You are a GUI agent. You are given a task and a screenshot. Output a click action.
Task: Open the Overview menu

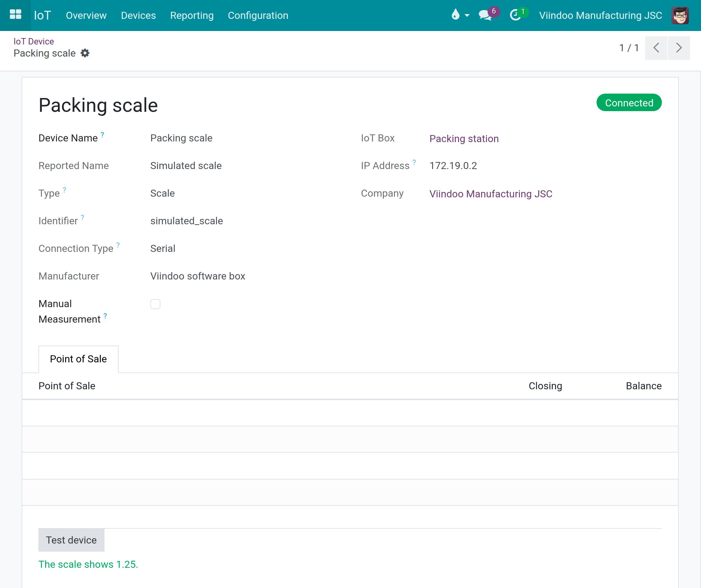click(x=86, y=15)
